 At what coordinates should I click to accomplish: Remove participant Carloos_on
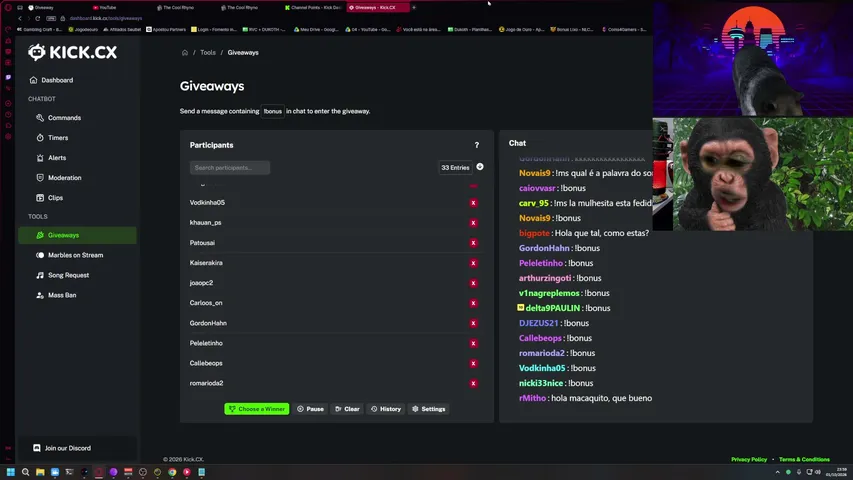473,303
